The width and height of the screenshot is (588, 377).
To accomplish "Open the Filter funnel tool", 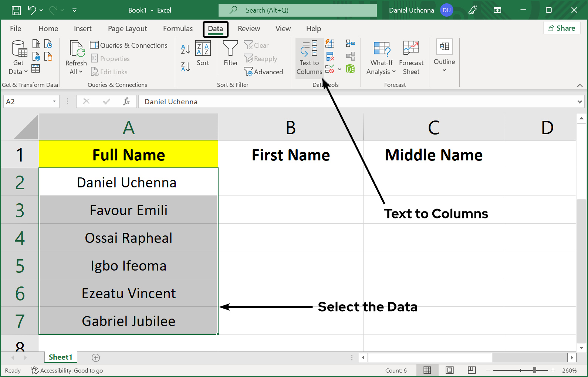I will coord(230,53).
